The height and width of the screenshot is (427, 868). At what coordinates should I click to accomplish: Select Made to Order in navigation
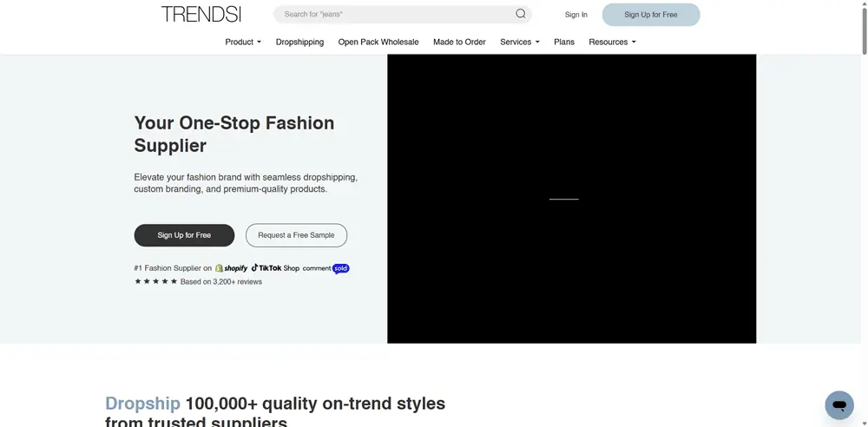pyautogui.click(x=459, y=42)
